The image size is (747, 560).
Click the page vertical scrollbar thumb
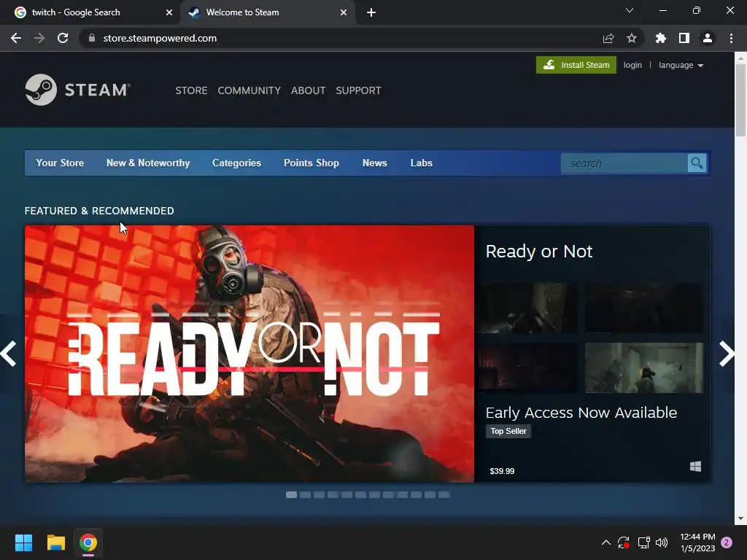tap(740, 101)
